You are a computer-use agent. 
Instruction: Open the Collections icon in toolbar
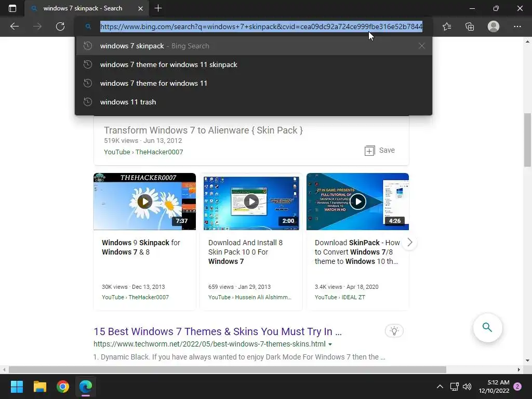pyautogui.click(x=470, y=26)
